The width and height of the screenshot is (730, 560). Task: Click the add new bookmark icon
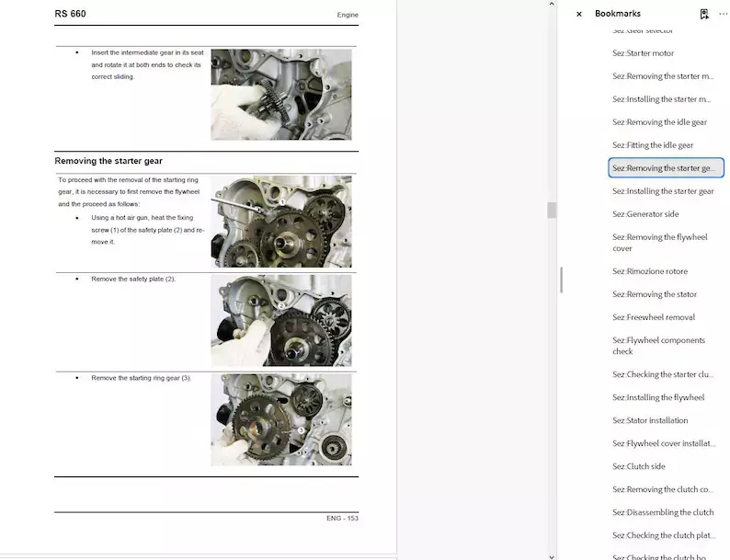[x=703, y=14]
